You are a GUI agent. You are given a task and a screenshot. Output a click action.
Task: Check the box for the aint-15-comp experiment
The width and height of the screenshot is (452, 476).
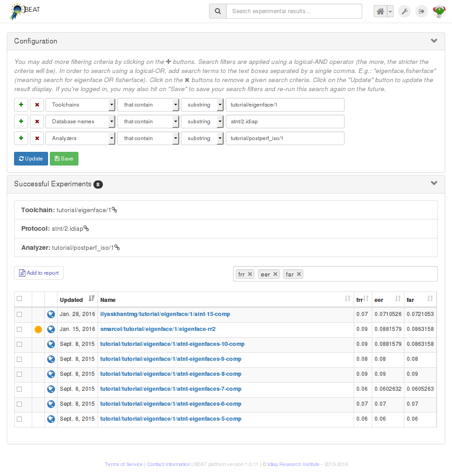click(x=19, y=314)
